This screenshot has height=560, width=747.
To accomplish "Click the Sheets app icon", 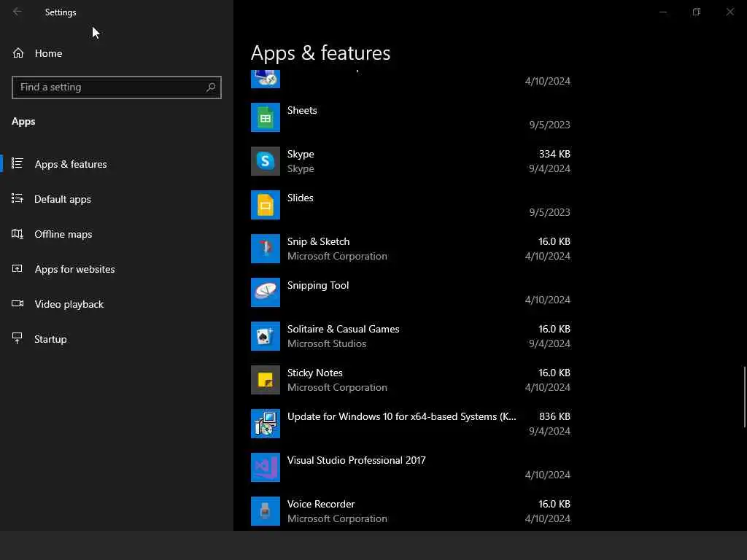I will (266, 117).
